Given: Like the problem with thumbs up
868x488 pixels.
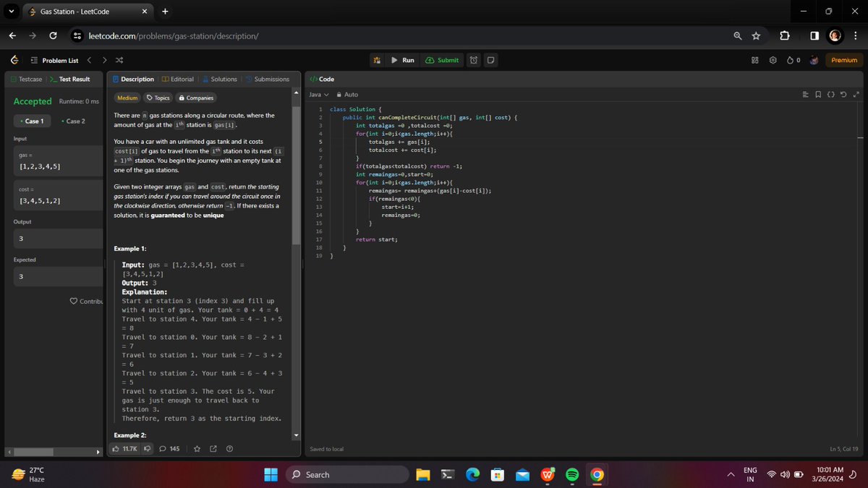Looking at the screenshot, I should (x=125, y=449).
